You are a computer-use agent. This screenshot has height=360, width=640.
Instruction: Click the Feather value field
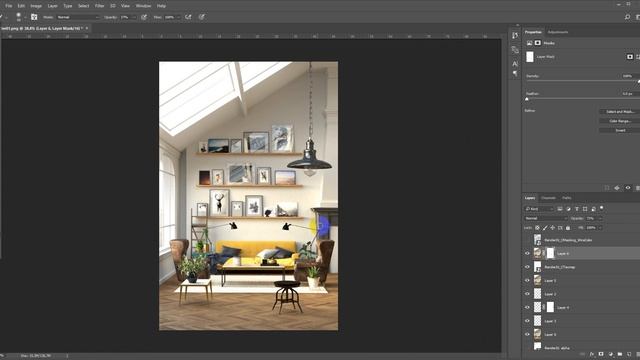point(627,93)
